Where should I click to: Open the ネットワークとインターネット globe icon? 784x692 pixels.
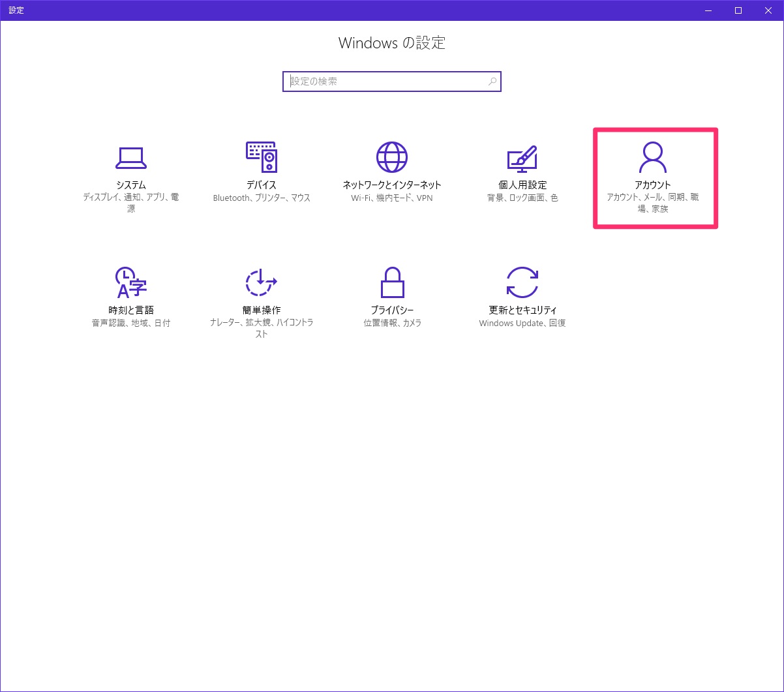(x=391, y=157)
